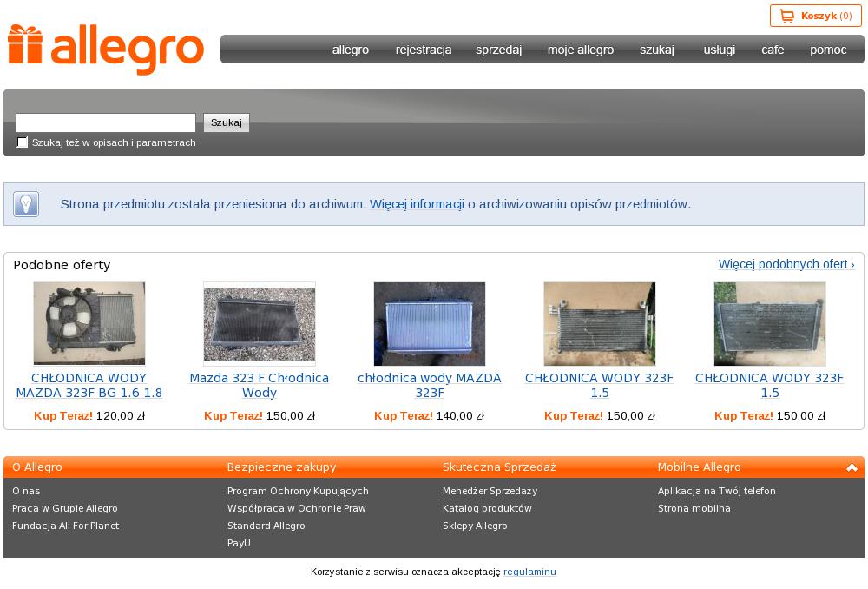
Task: Open 'chłodnica wody MAZDA 323F' title link
Action: coord(430,385)
